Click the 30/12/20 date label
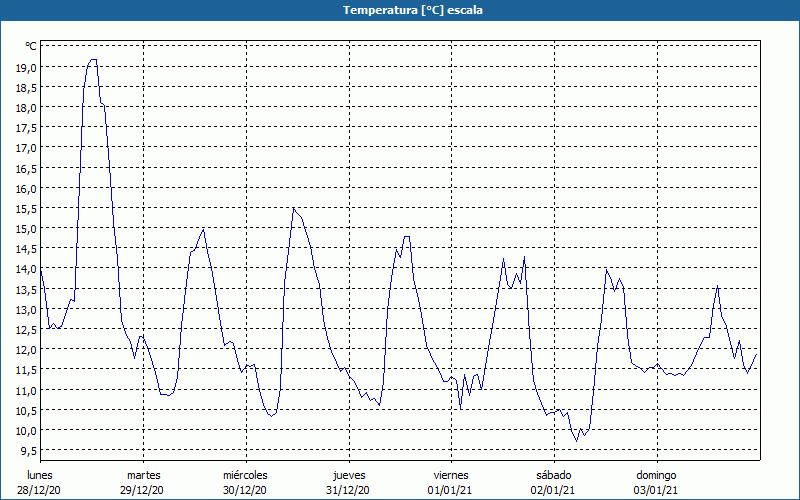The width and height of the screenshot is (800, 500). pos(245,490)
